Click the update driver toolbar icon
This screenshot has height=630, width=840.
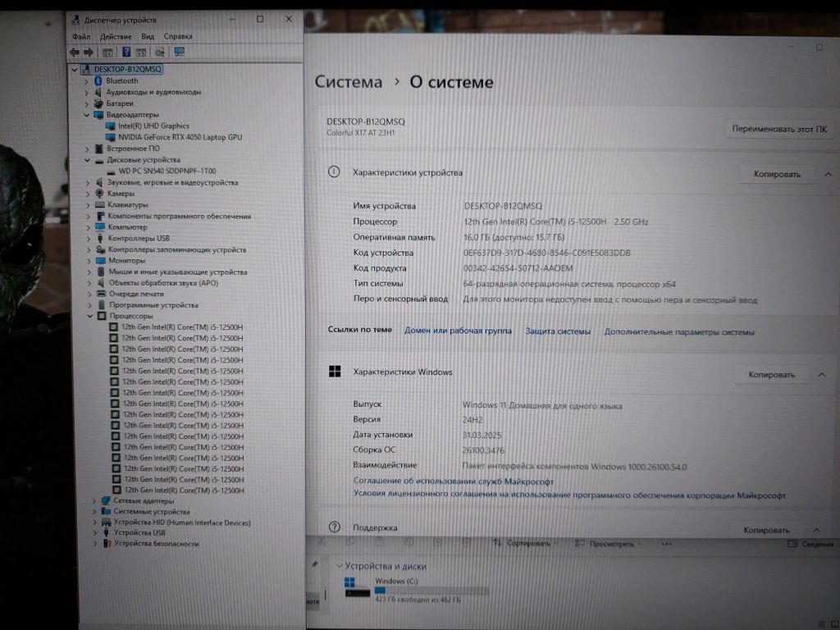click(160, 52)
